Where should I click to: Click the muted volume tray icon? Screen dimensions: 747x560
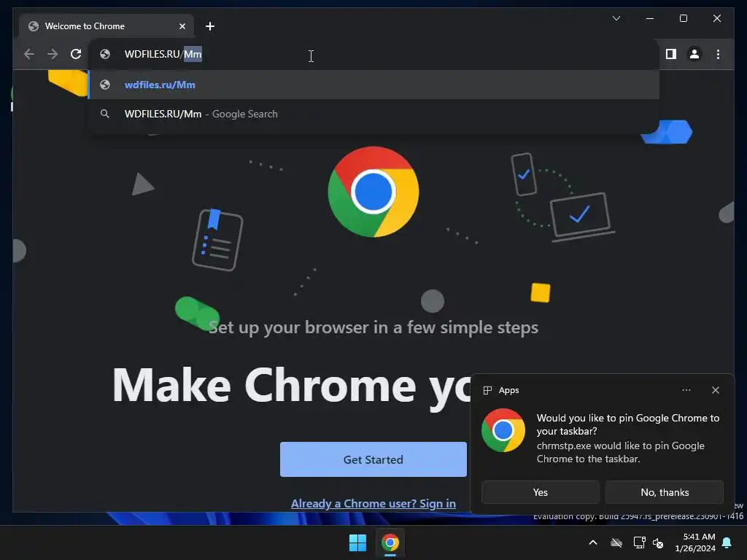pos(658,542)
